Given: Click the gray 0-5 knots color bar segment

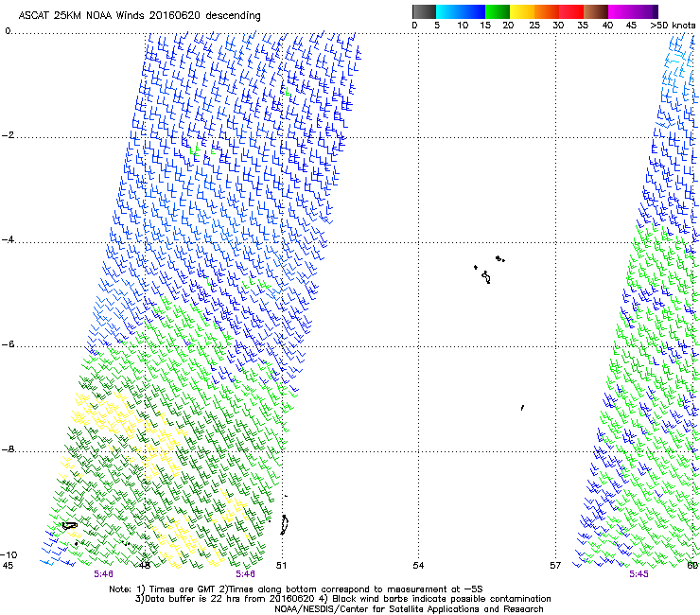Looking at the screenshot, I should click(424, 11).
